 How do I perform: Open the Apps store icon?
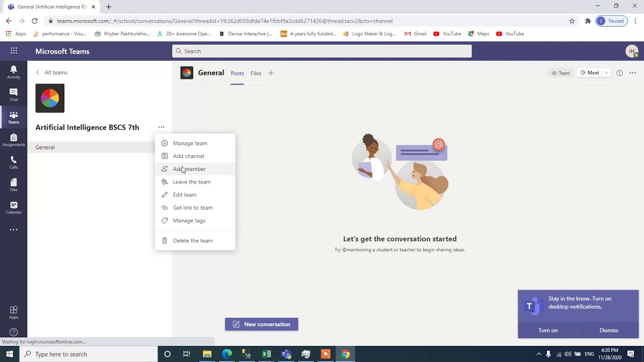[x=14, y=312]
